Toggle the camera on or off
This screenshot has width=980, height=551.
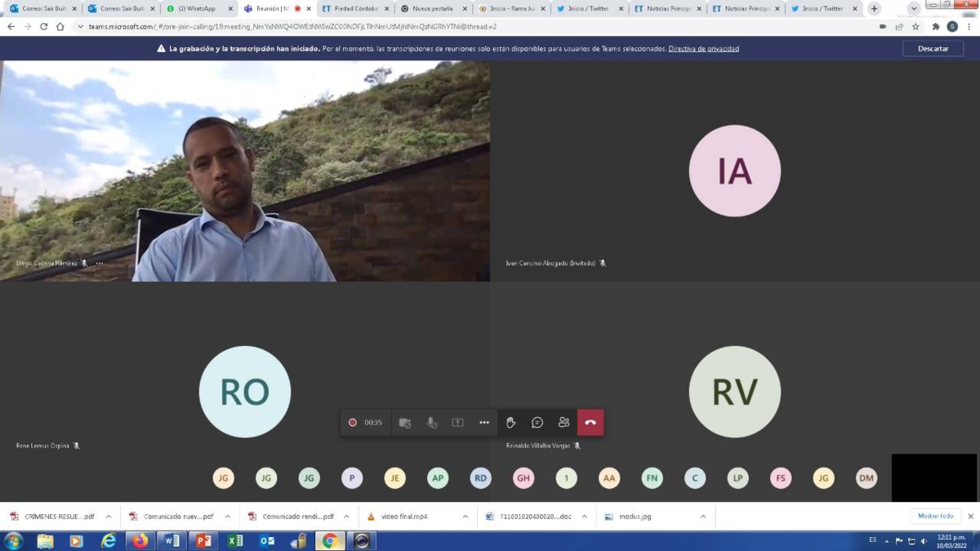coord(405,423)
